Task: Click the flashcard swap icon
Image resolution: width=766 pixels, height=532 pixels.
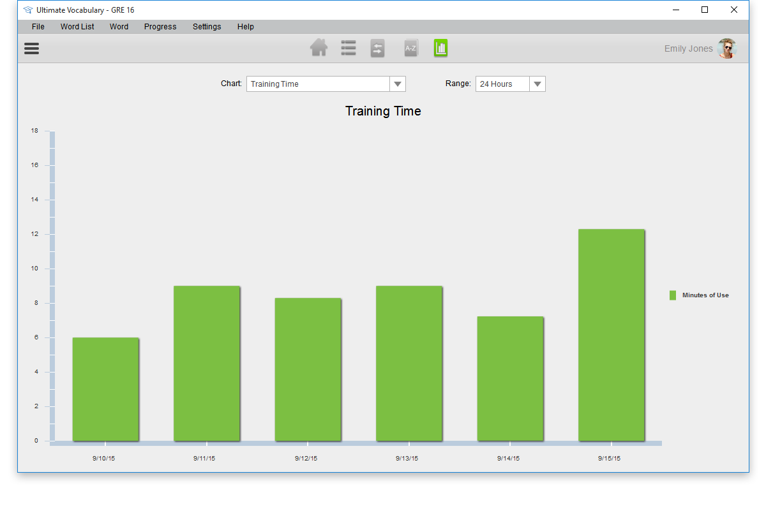Action: 377,48
